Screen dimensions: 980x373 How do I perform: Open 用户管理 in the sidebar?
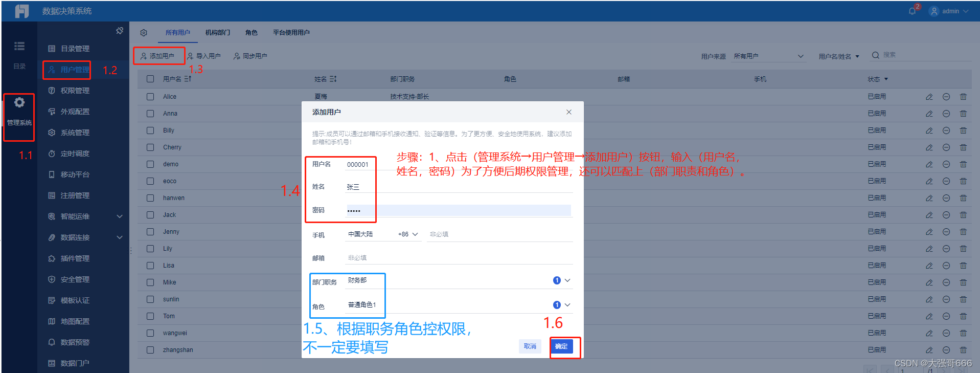75,70
